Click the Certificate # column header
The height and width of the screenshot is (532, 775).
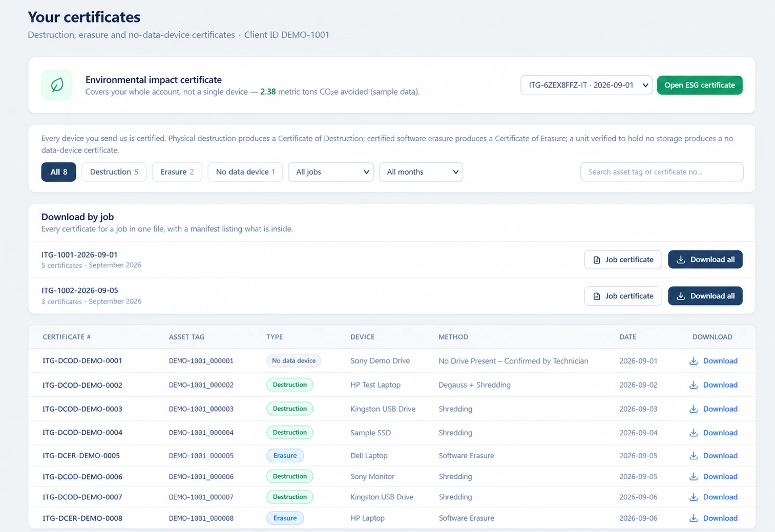(67, 337)
